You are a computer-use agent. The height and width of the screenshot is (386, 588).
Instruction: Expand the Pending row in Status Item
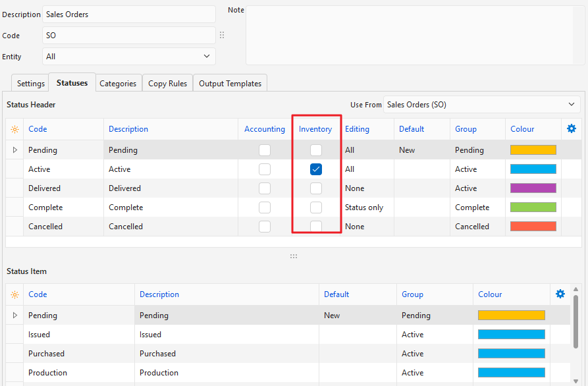tap(15, 316)
